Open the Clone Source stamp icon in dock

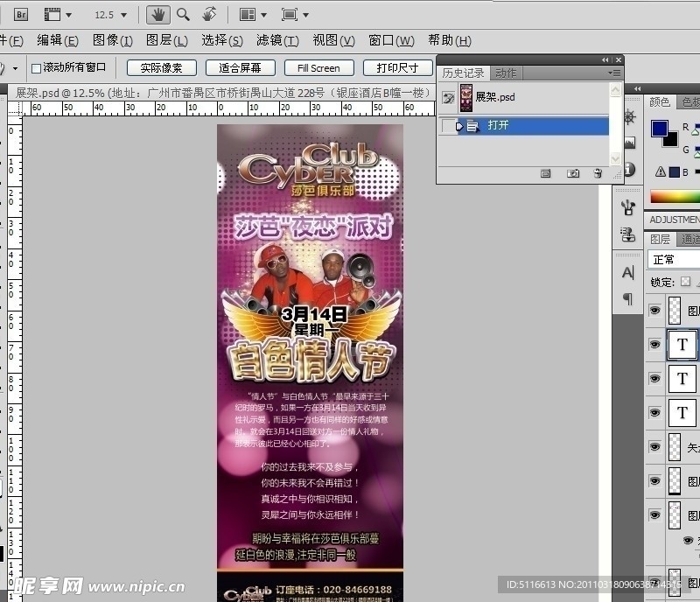click(x=628, y=234)
